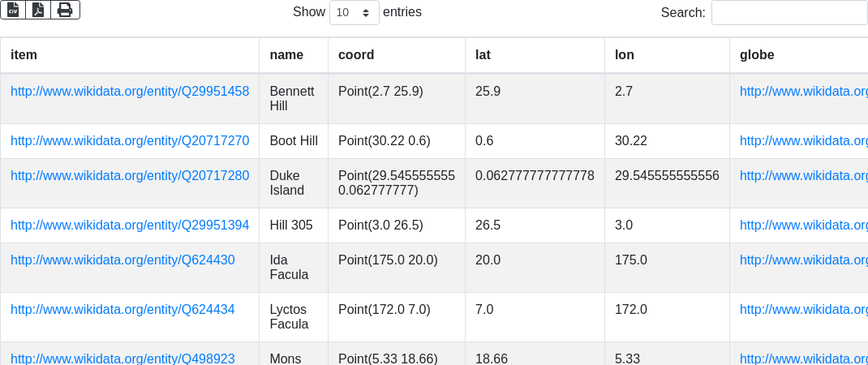Open globe link in Ida Facula row

click(x=803, y=260)
